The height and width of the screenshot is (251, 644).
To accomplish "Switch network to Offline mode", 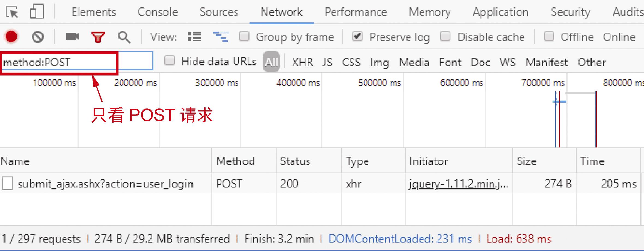I will pyautogui.click(x=548, y=36).
